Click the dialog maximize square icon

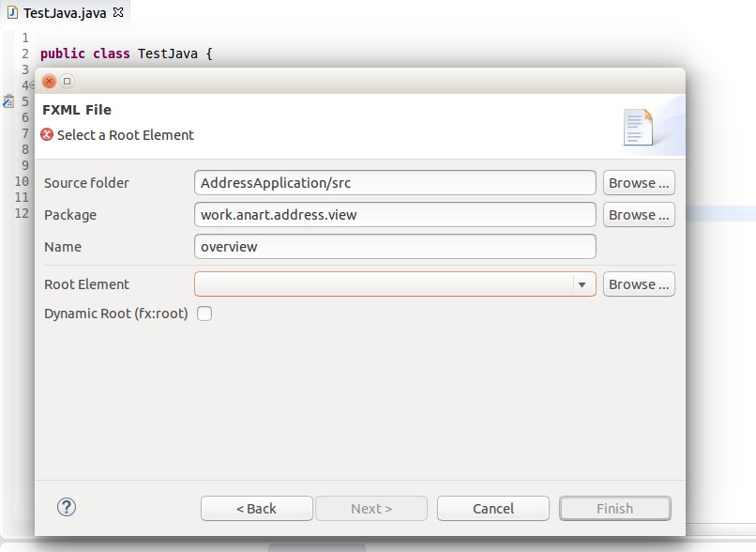tap(67, 81)
